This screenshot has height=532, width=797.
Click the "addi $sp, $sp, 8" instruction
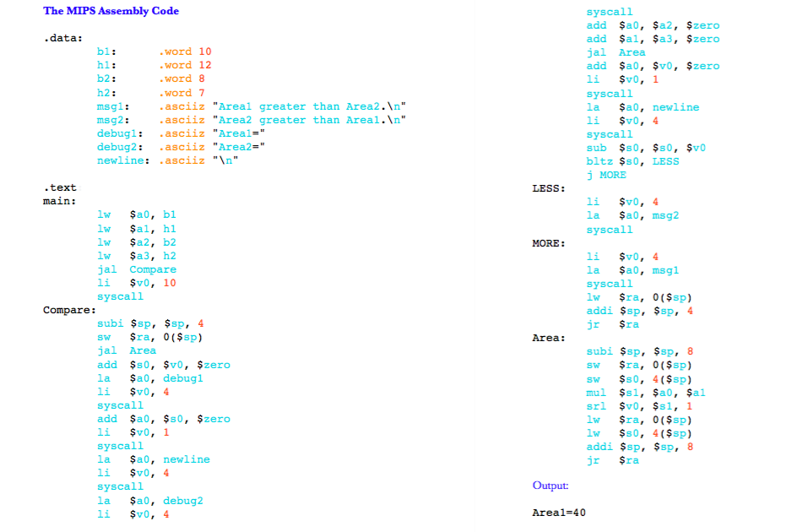pos(640,447)
